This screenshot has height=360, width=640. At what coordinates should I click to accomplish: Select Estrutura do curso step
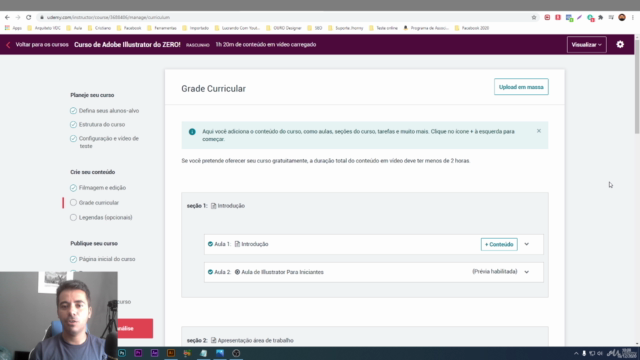pyautogui.click(x=98, y=124)
